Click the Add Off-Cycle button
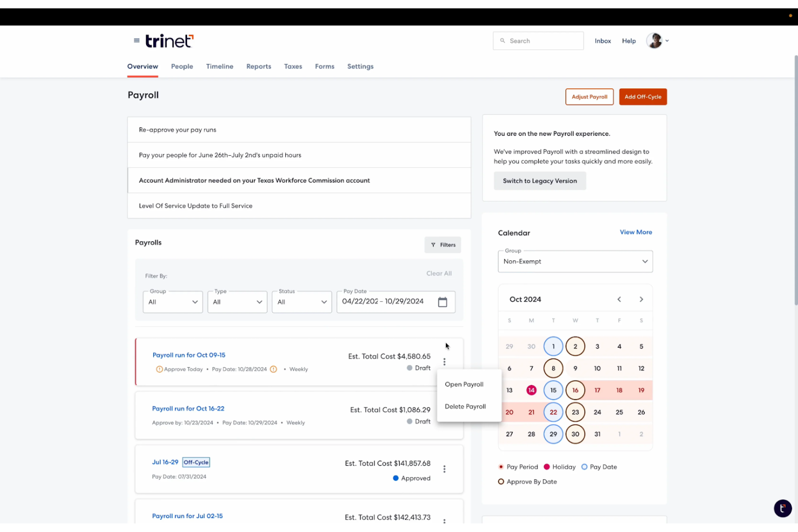 (643, 96)
